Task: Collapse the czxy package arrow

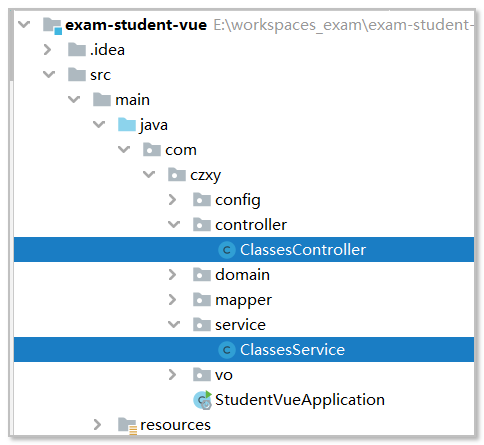Action: (x=149, y=175)
